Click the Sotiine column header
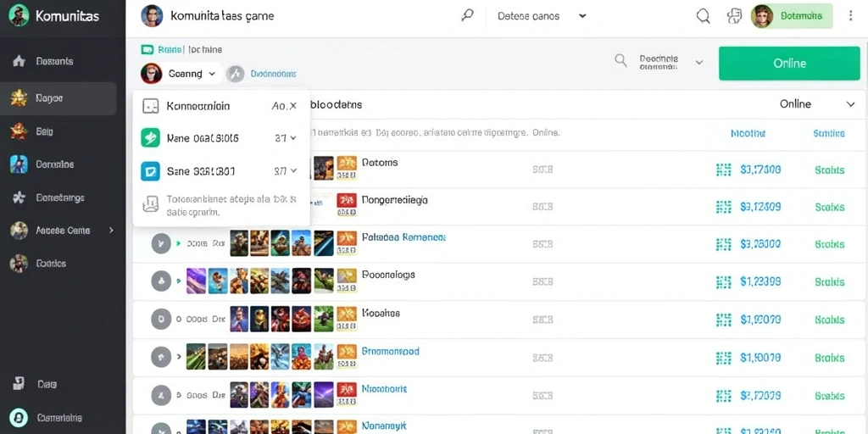Screen dimensions: 868x434 coord(829,133)
